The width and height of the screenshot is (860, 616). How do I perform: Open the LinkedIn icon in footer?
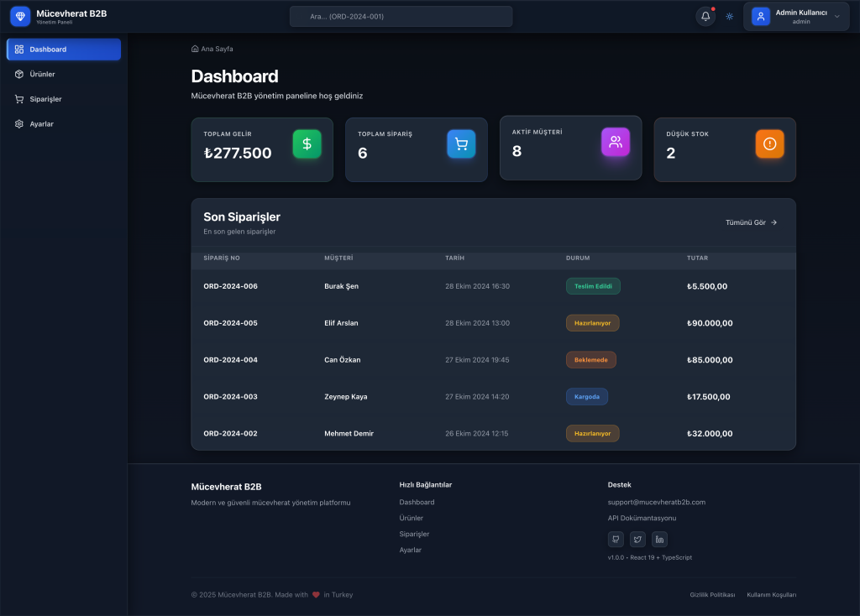tap(659, 540)
